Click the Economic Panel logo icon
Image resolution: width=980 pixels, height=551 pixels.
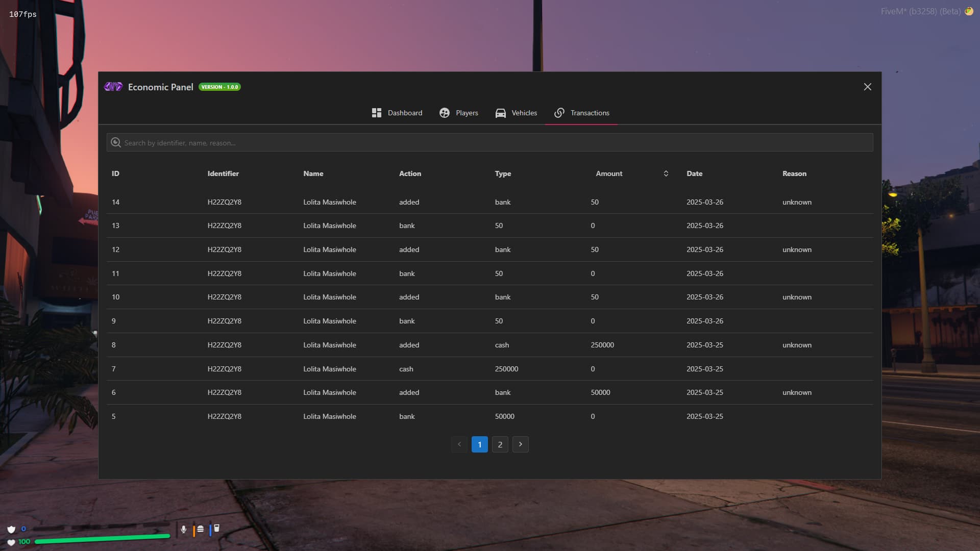click(113, 87)
